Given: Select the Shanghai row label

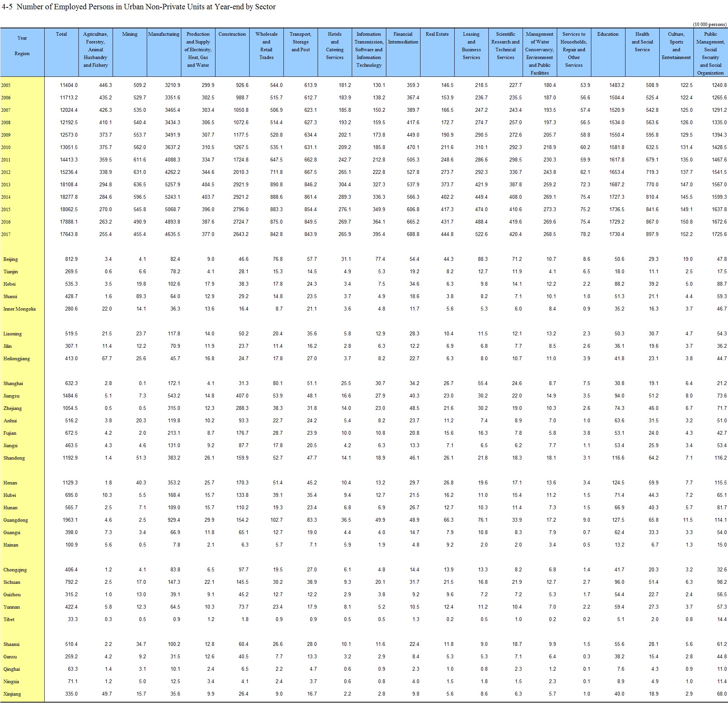Looking at the screenshot, I should [x=13, y=384].
